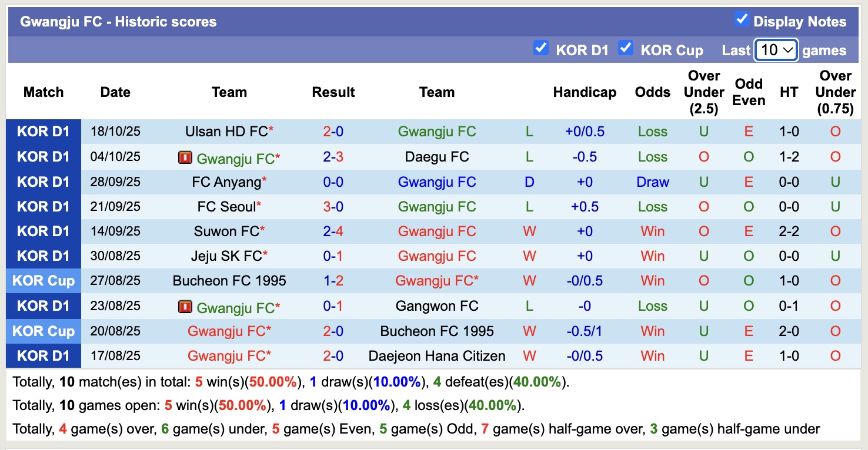Click the 2-3 result link on the Daegu row
868x450 pixels.
[x=333, y=157]
